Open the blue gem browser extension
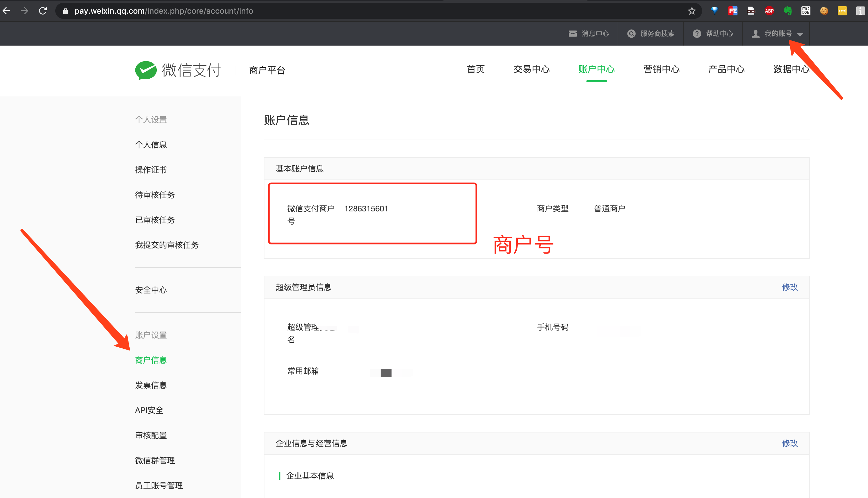 point(714,11)
